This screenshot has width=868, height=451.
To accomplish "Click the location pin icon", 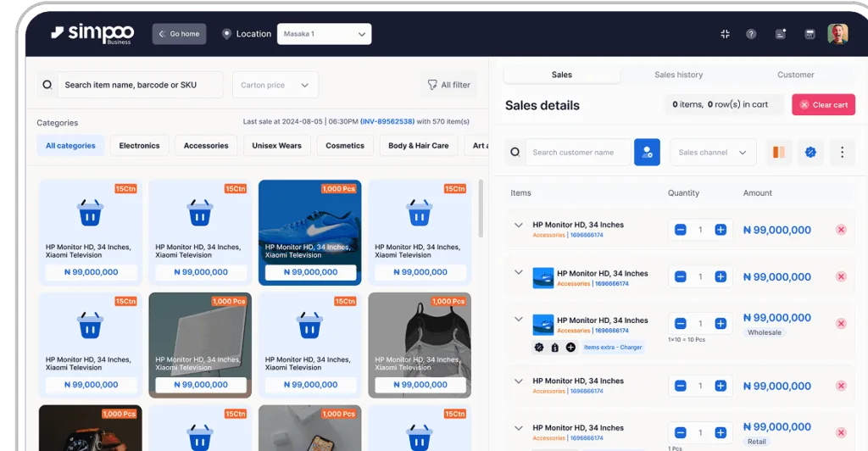I will click(x=226, y=34).
